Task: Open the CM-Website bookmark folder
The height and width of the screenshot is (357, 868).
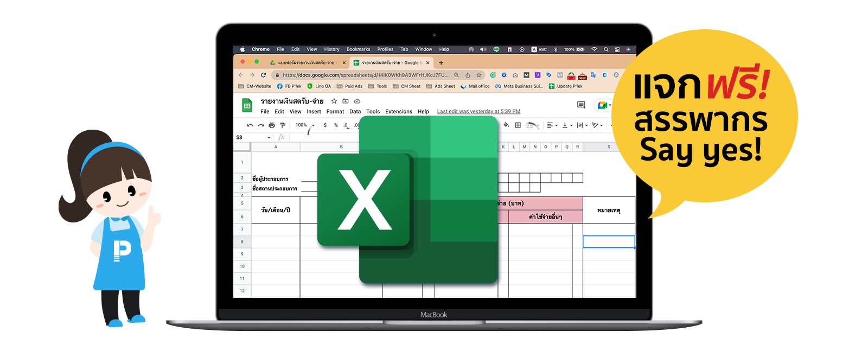Action: pyautogui.click(x=255, y=86)
